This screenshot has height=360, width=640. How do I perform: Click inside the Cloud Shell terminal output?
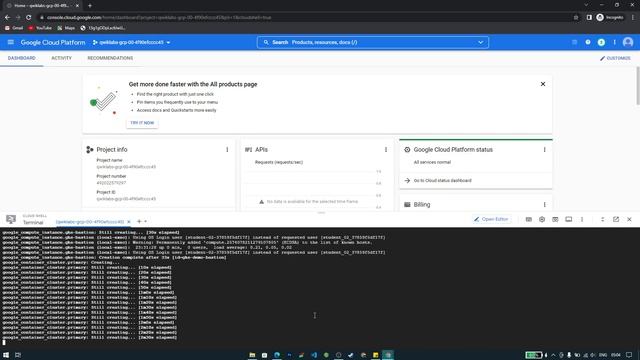coord(320,288)
